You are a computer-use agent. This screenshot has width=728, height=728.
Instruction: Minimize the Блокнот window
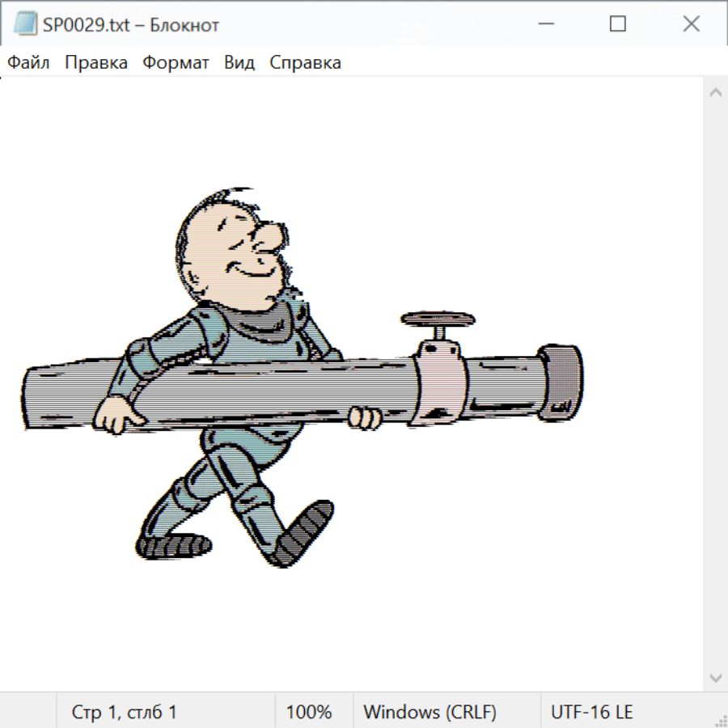coord(544,24)
